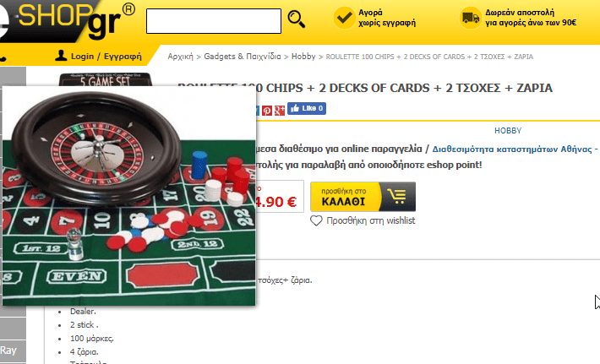This screenshot has width=600, height=364.
Task: Add product with προσθήκη στο ΚΑΛΑΘΙ button
Action: tap(363, 197)
